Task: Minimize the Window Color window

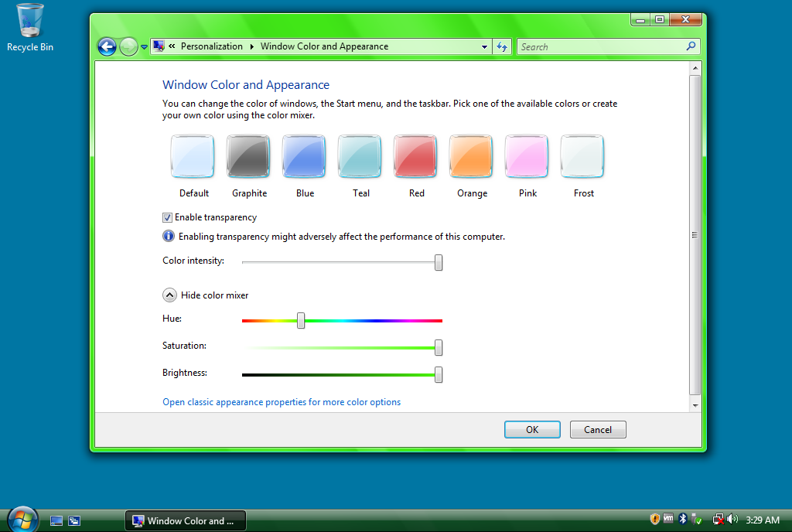Action: 640,19
